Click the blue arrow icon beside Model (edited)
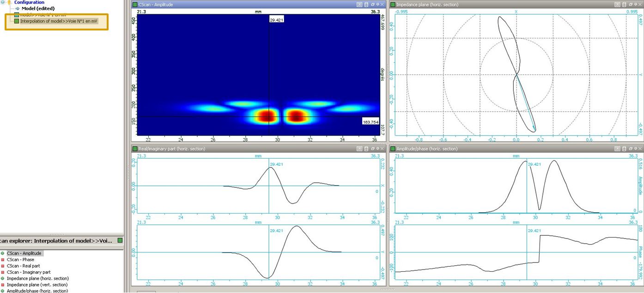644x293 pixels. [18, 8]
